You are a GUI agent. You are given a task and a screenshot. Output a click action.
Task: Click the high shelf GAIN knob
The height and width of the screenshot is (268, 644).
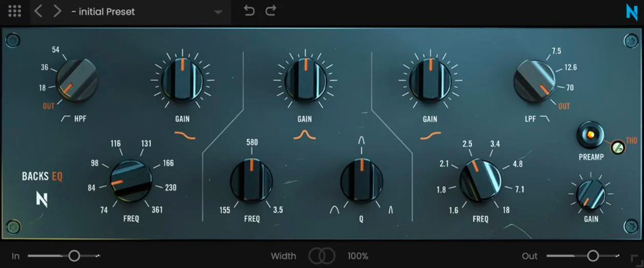click(430, 80)
